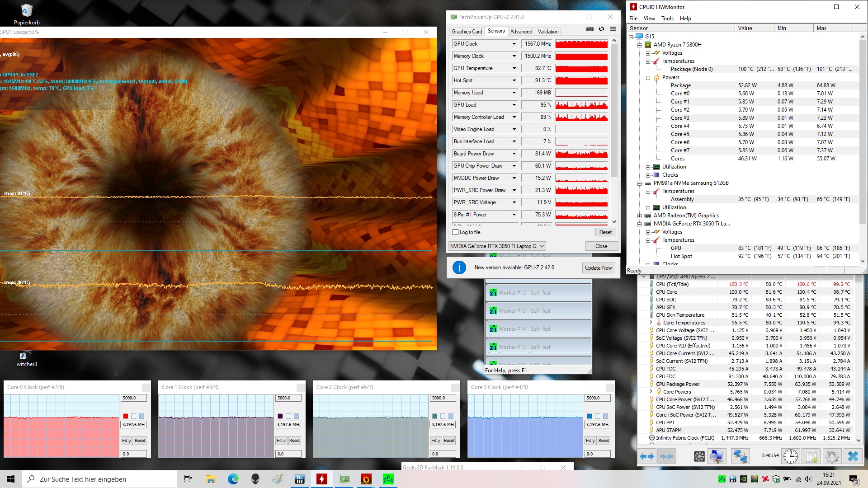Image resolution: width=868 pixels, height=488 pixels.
Task: Click the HWiNFO fan control icon
Action: point(699,456)
